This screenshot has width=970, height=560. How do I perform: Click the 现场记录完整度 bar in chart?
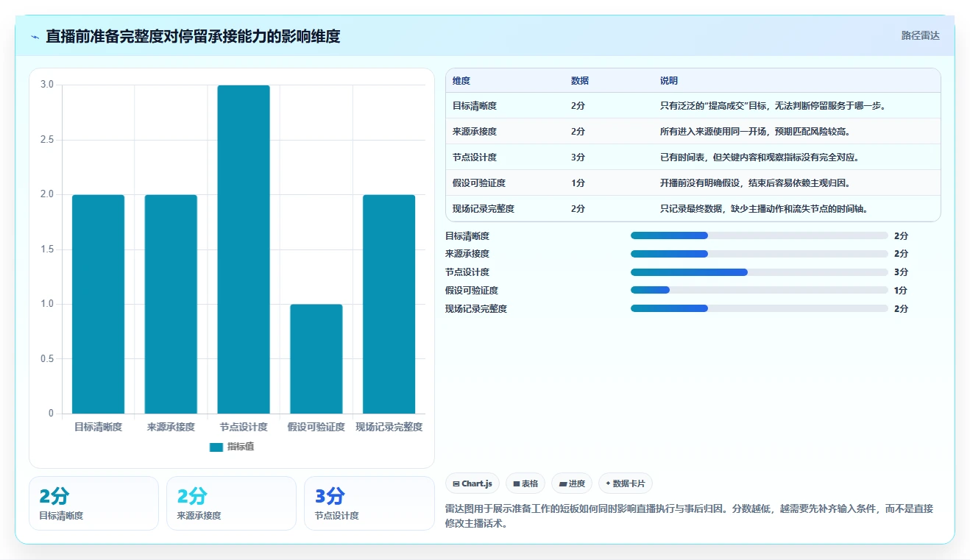pos(389,304)
